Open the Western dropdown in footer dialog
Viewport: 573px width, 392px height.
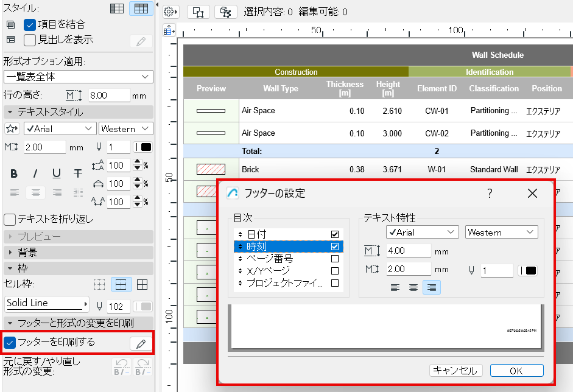point(501,232)
